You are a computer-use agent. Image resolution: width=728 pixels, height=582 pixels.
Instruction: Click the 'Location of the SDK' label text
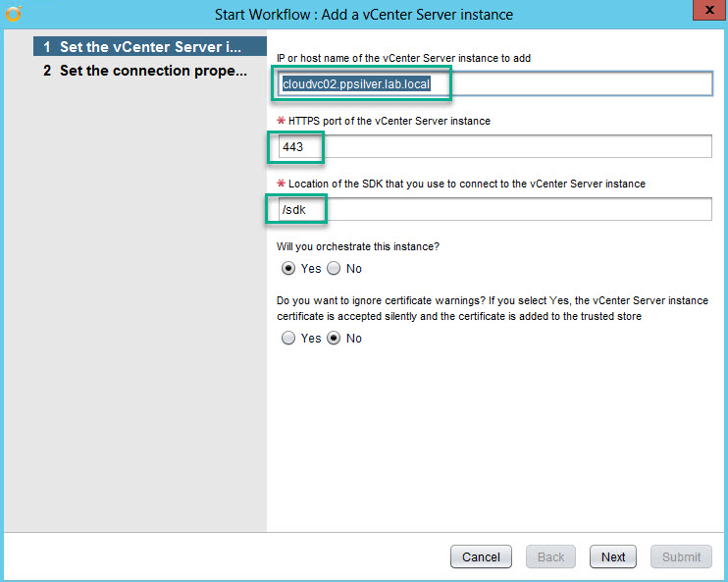click(x=467, y=184)
